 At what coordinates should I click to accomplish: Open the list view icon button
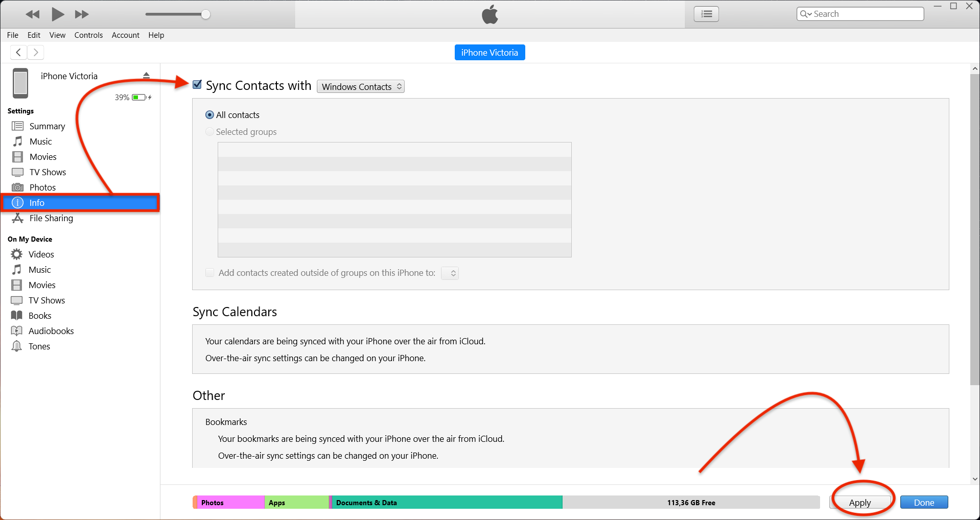point(706,14)
